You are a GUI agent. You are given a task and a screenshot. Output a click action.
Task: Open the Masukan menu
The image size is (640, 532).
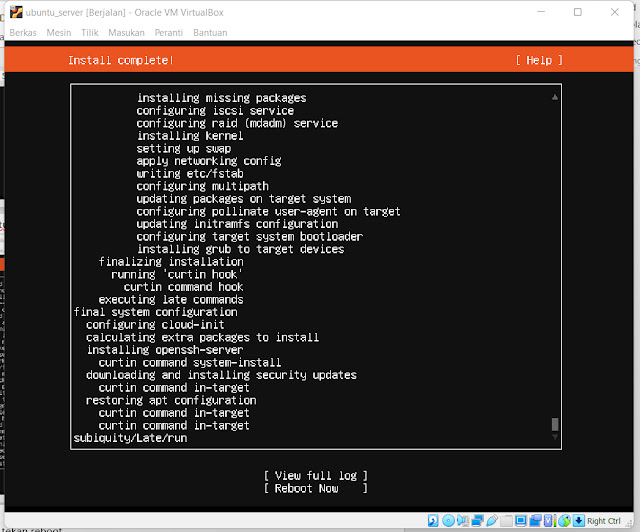(x=127, y=33)
